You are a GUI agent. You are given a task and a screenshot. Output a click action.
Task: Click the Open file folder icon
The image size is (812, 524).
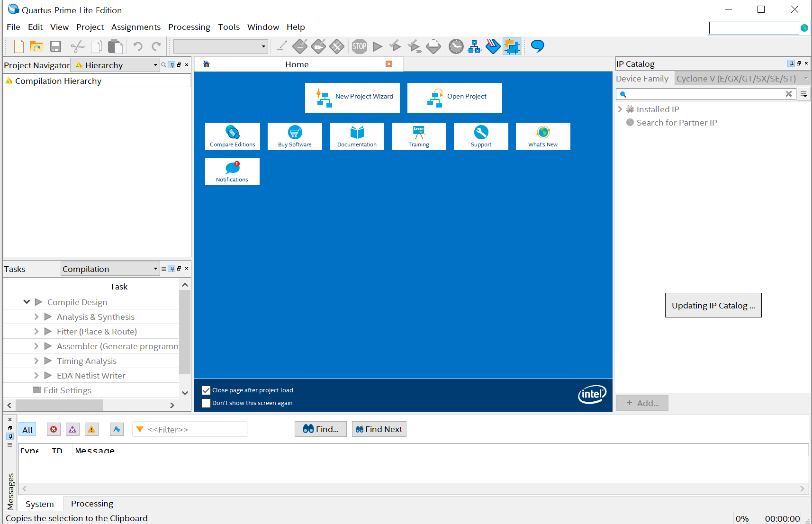pyautogui.click(x=36, y=46)
